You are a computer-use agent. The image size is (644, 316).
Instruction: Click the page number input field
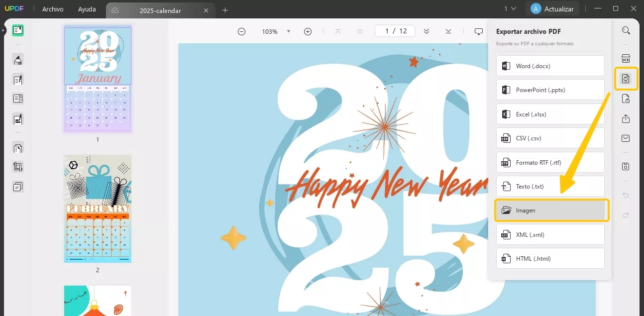(x=395, y=31)
